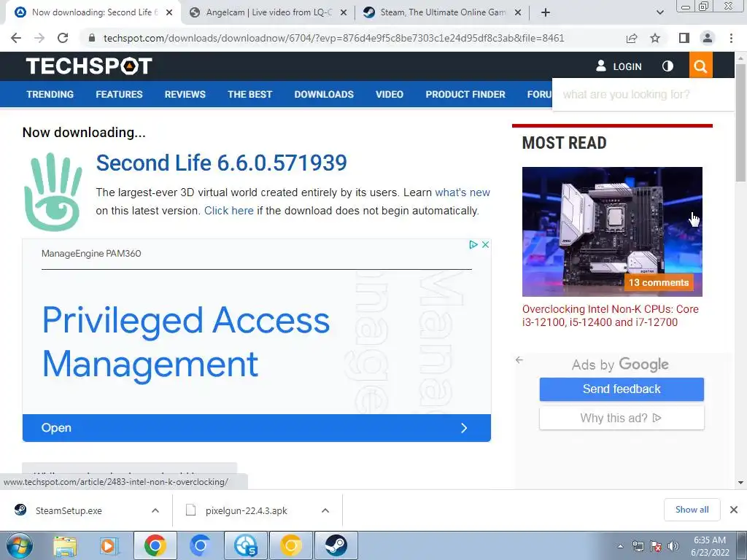
Task: Toggle dark mode contrast icon
Action: (667, 66)
